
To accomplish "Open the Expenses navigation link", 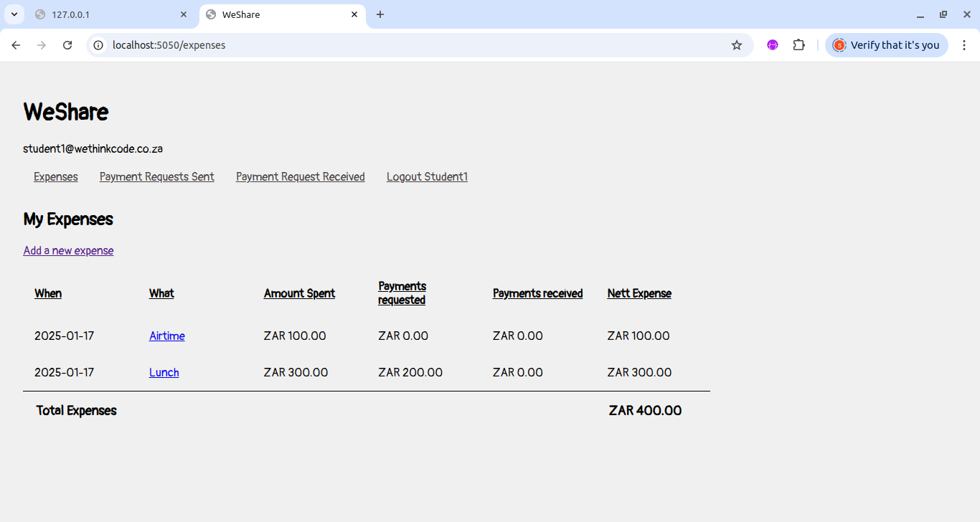I will [55, 176].
